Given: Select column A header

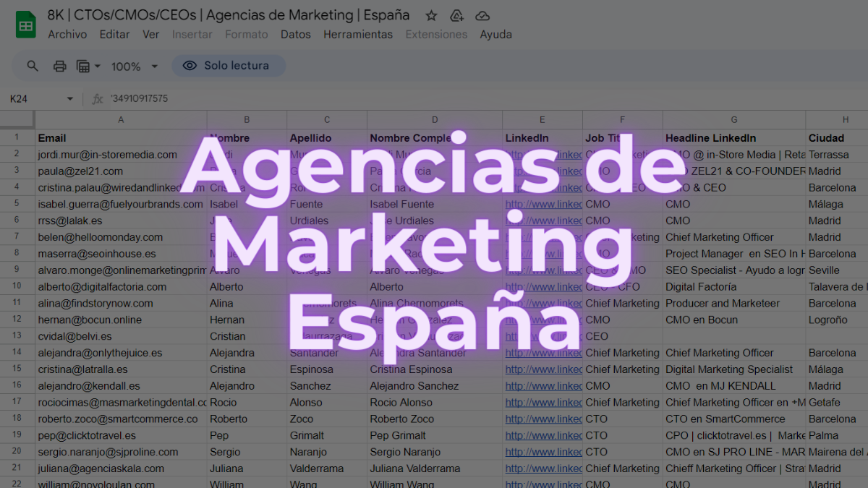Looking at the screenshot, I should click(121, 119).
